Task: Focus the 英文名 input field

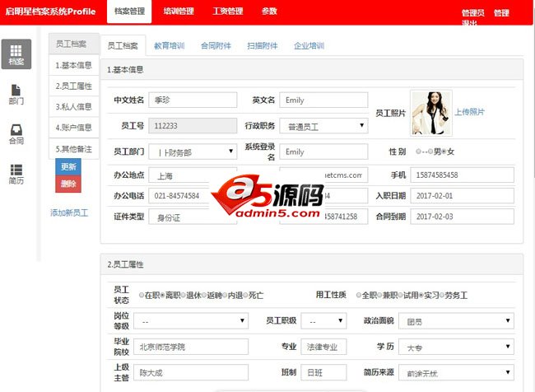Action: [x=323, y=100]
